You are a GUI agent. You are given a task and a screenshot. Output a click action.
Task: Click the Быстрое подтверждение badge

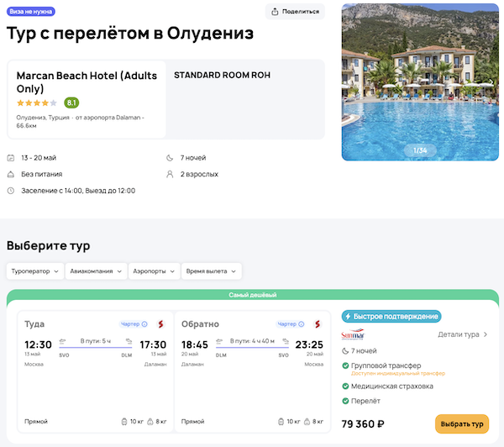click(391, 317)
